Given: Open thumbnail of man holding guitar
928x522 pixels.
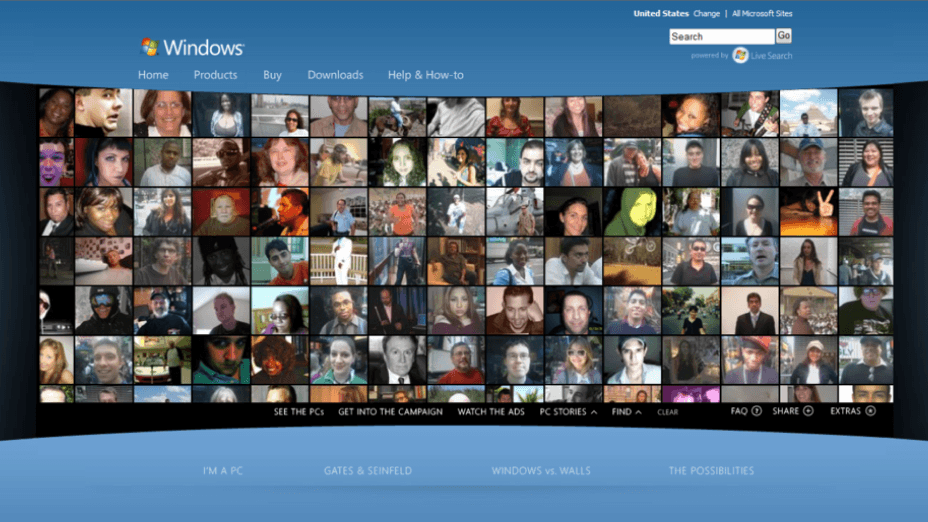Looking at the screenshot, I should pos(750,114).
